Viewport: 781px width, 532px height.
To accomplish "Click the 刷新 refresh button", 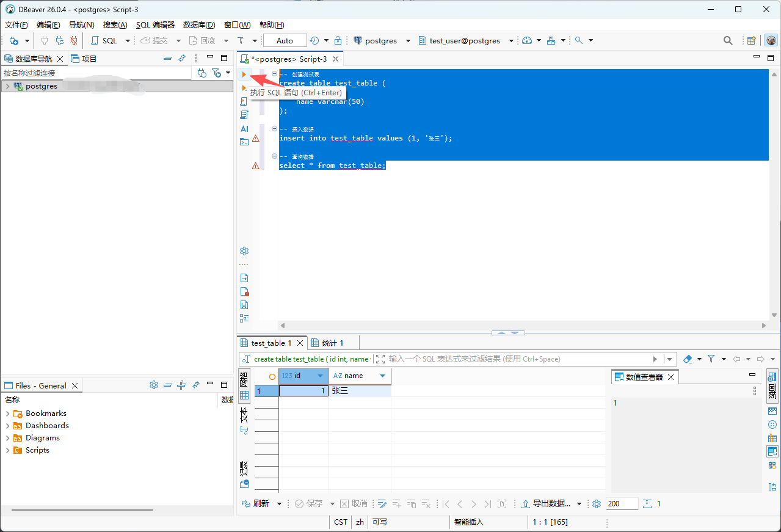I will [x=256, y=504].
